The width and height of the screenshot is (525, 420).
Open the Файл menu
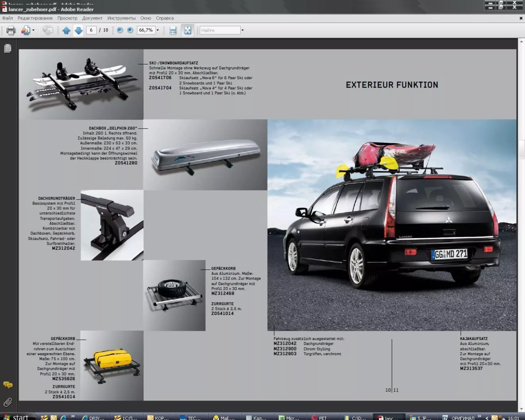pyautogui.click(x=7, y=18)
